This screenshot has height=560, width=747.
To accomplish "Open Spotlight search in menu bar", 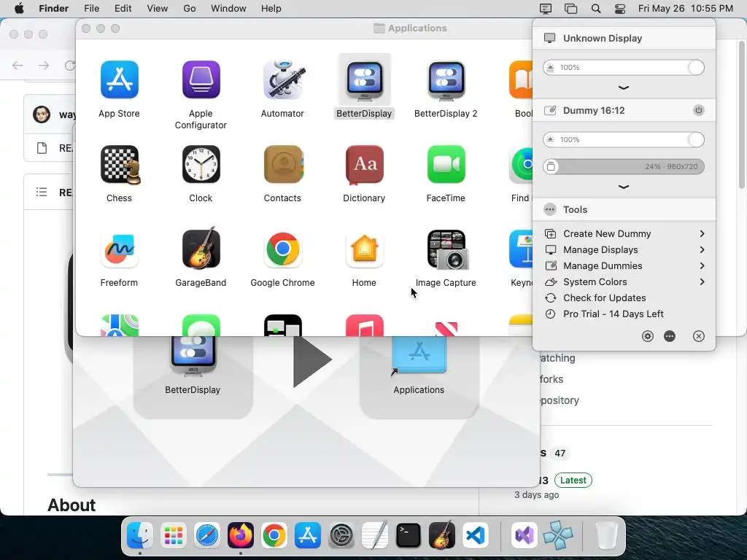I will 595,9.
